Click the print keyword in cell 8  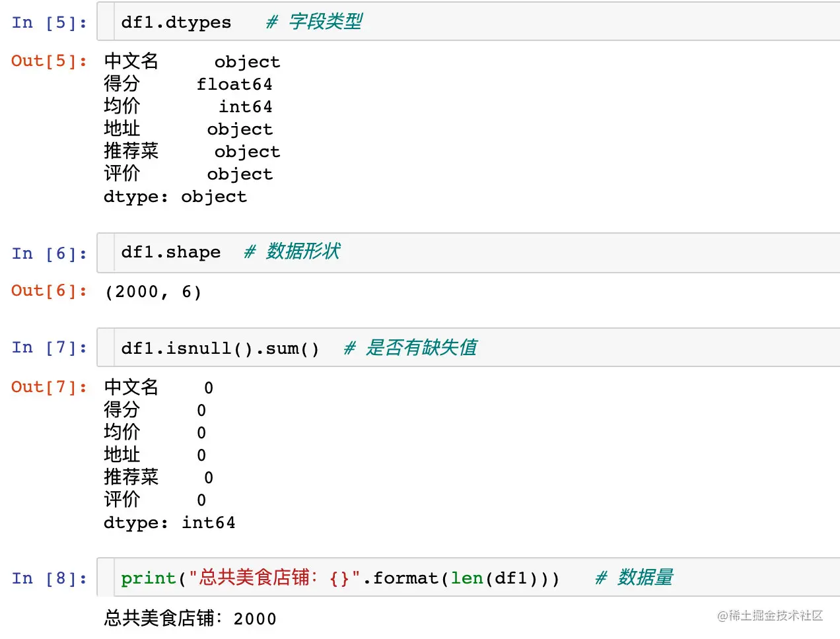pos(149,579)
